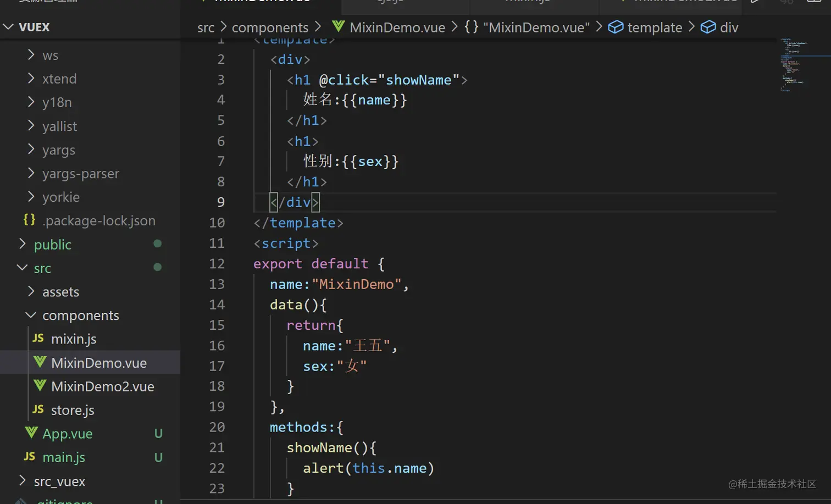Viewport: 831px width, 504px height.
Task: Click the template breadcrumb segment
Action: pyautogui.click(x=655, y=27)
